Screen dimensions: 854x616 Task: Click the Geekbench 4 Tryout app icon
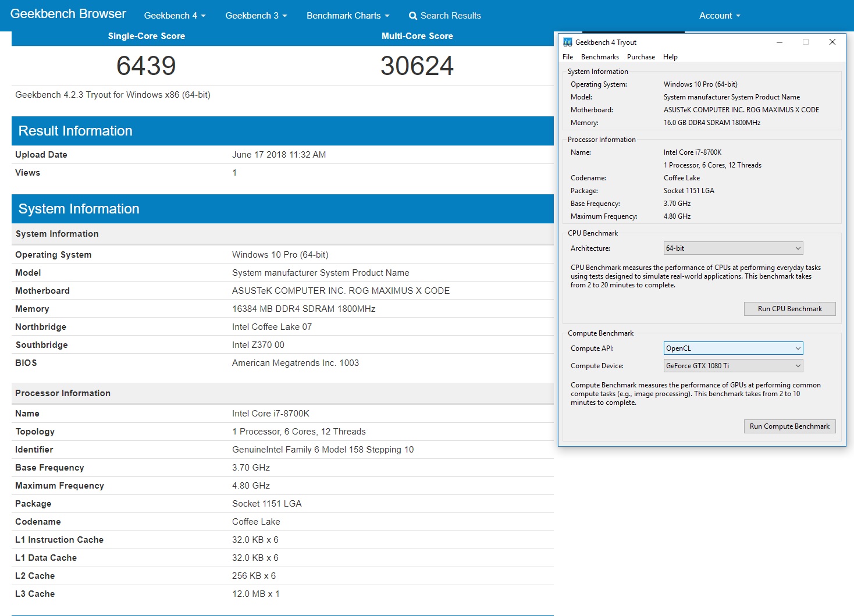click(x=568, y=42)
